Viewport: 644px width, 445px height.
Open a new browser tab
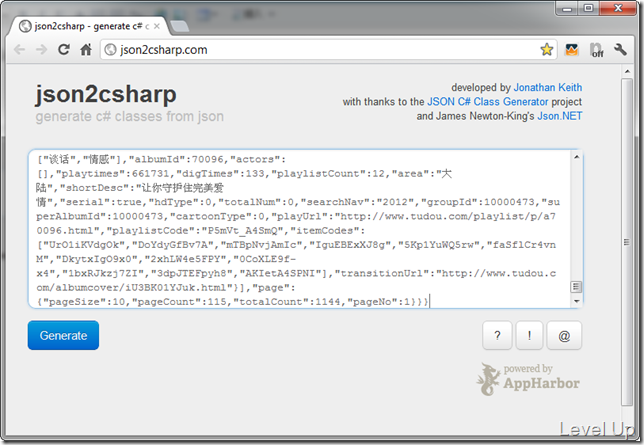tap(179, 26)
